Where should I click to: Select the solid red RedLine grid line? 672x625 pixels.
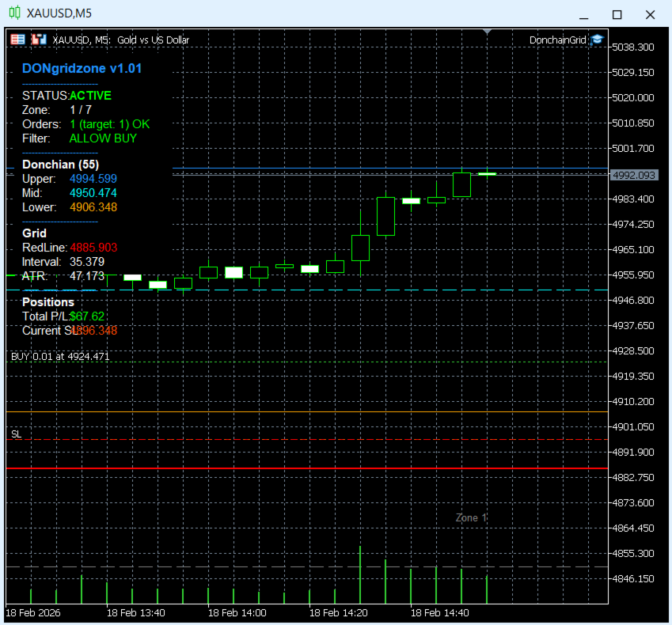tap(307, 468)
